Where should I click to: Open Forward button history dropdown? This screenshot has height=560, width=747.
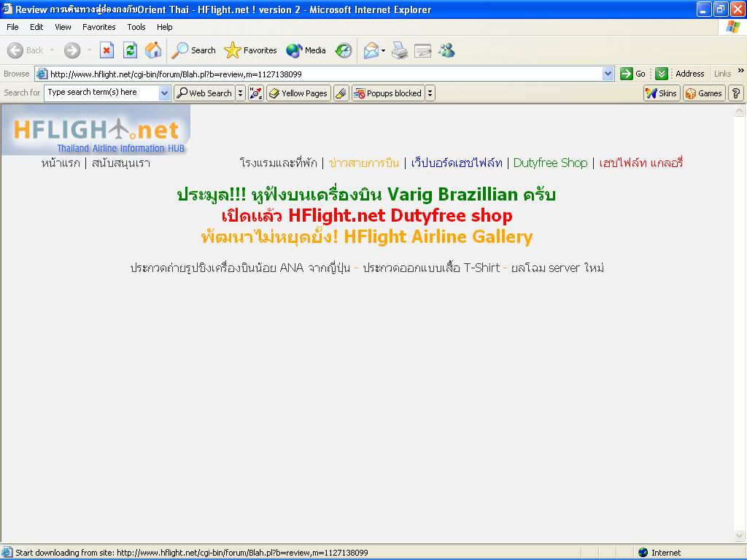click(89, 50)
